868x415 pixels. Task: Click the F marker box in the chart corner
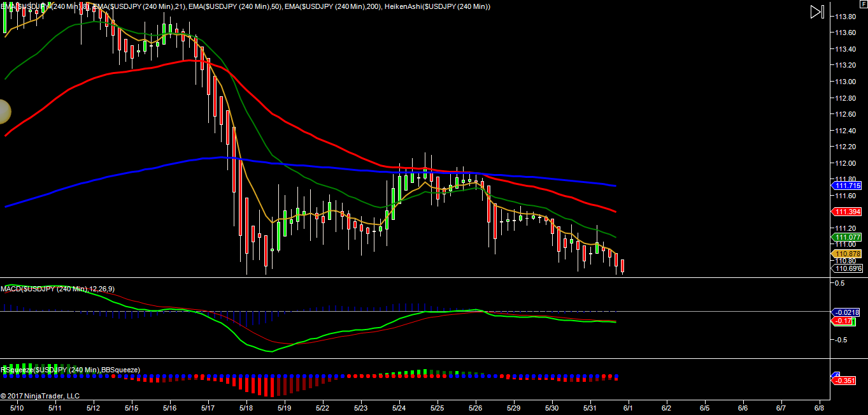click(x=864, y=4)
